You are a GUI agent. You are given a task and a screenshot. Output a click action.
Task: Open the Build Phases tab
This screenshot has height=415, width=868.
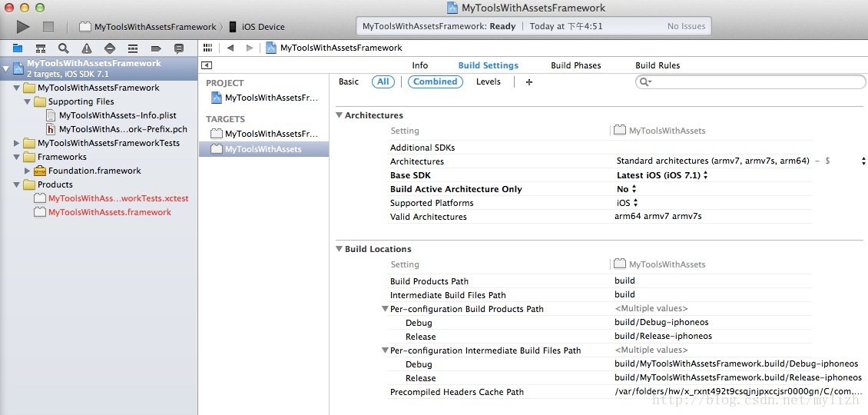pos(575,65)
